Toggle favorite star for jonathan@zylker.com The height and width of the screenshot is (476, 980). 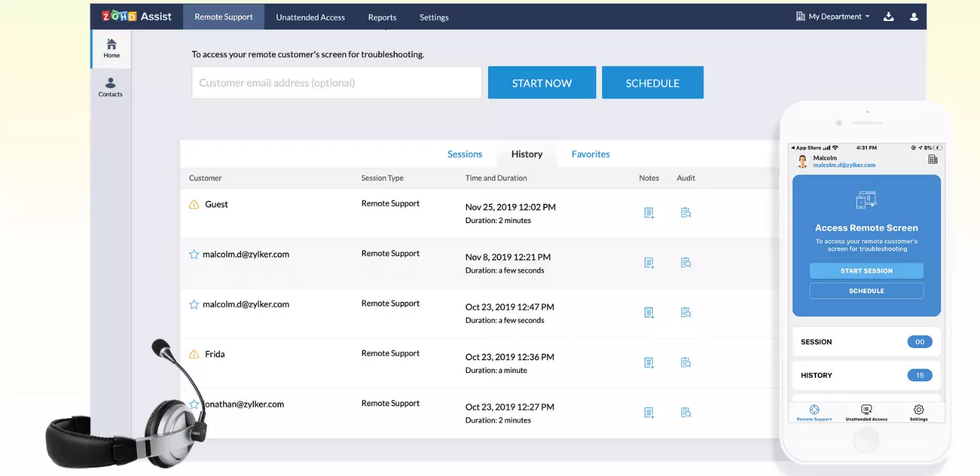194,405
